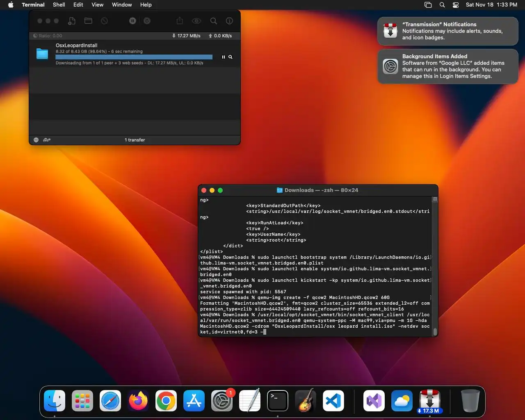Resume all transfers in Transmission toolbar
Viewport: 525px width, 420px height.
[x=147, y=21]
